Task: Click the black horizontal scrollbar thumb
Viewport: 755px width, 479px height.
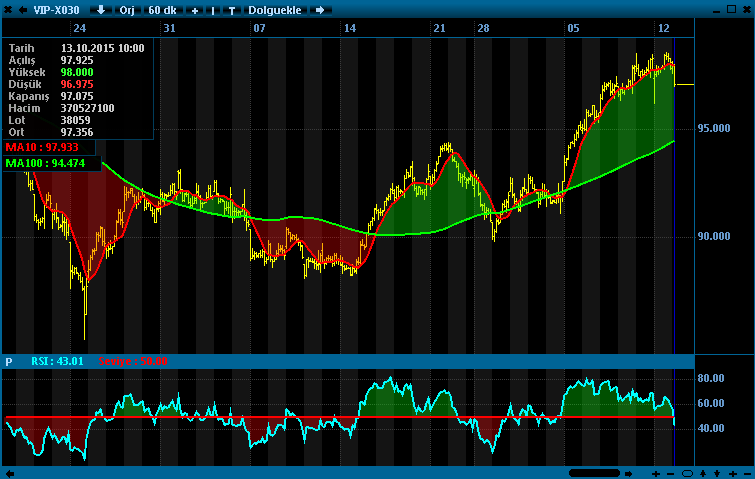Action: (594, 473)
